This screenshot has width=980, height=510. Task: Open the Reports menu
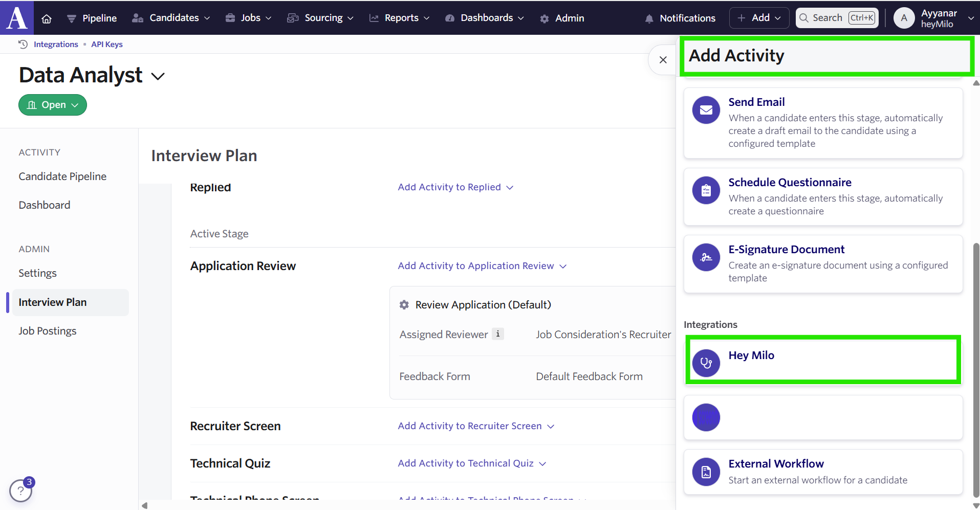point(400,18)
